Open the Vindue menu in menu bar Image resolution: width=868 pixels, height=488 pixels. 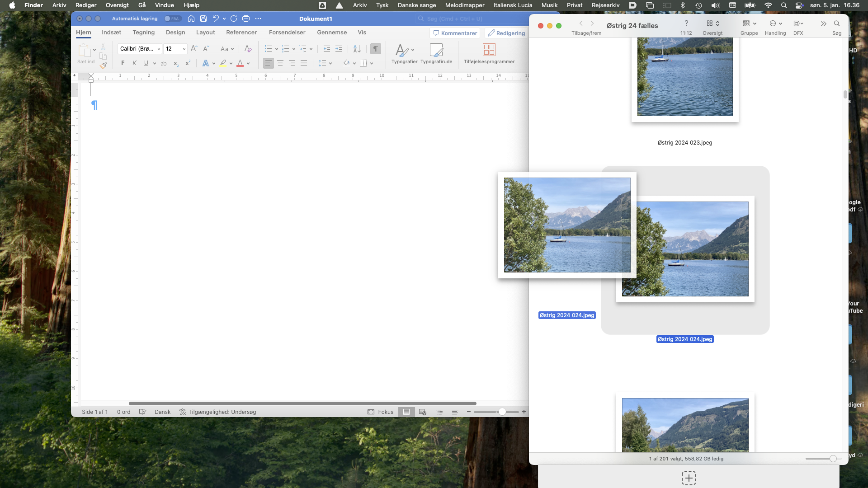point(164,5)
